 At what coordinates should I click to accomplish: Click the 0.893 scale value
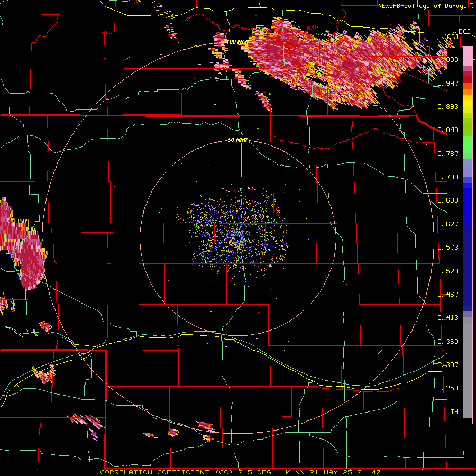click(x=448, y=106)
